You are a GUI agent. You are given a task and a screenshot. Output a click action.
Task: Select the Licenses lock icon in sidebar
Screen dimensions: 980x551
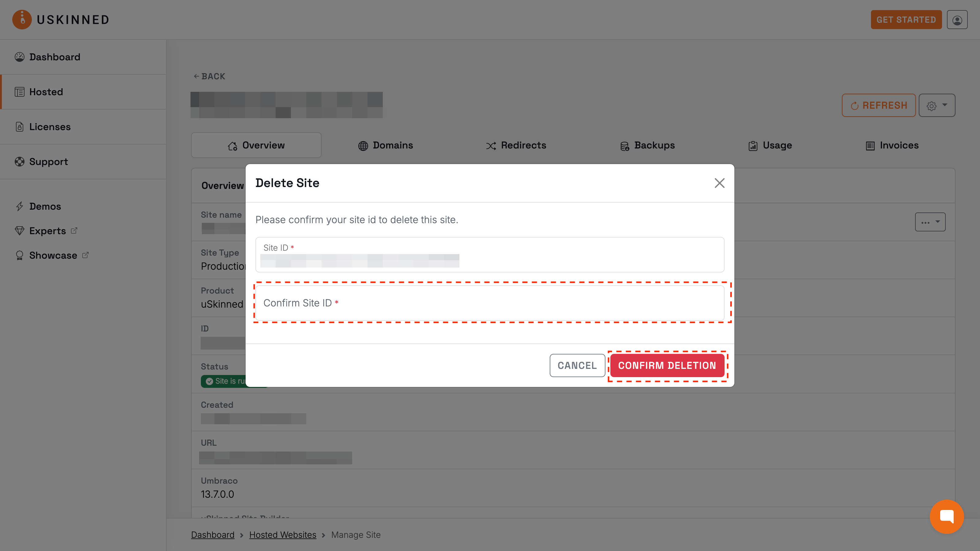tap(20, 127)
